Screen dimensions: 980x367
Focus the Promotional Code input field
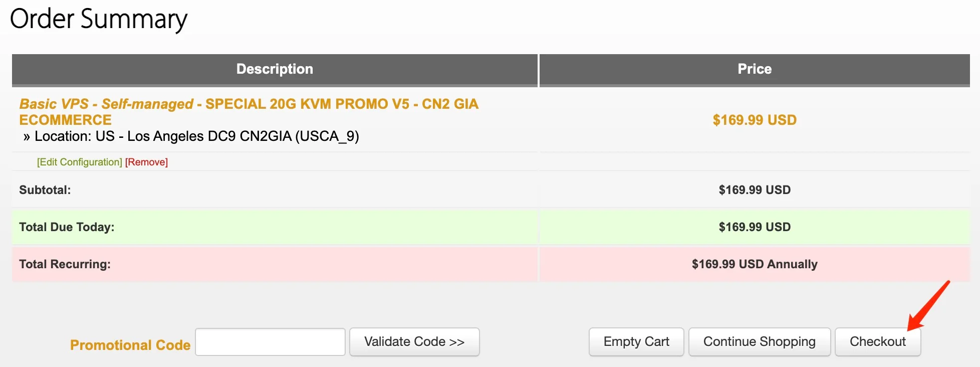click(x=270, y=342)
